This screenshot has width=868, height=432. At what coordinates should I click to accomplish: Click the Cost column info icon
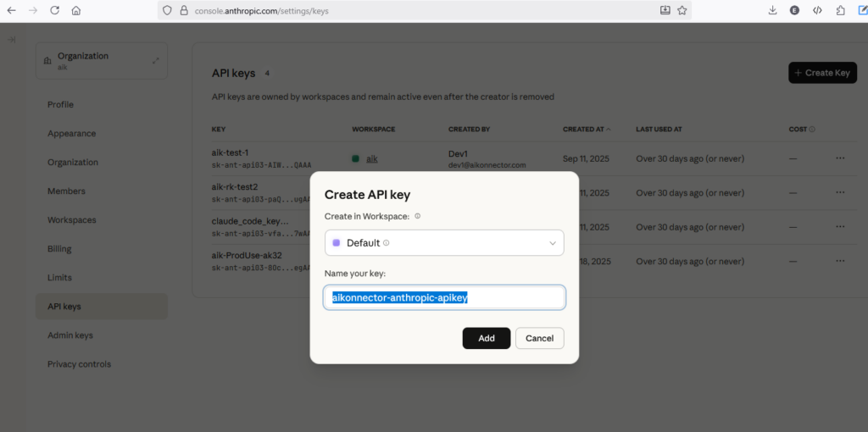click(812, 130)
